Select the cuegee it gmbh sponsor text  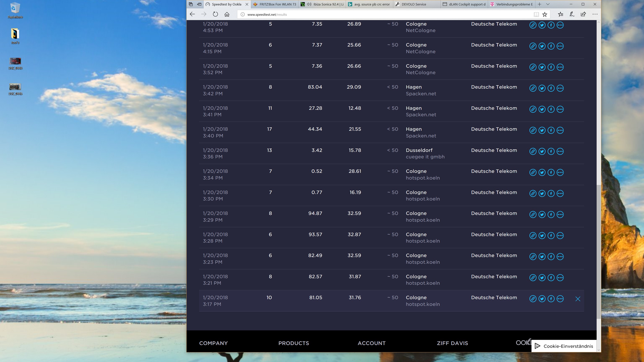(x=425, y=157)
